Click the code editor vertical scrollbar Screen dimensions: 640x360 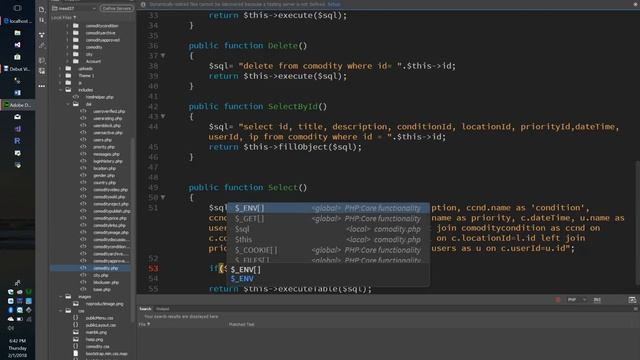pyautogui.click(x=637, y=222)
